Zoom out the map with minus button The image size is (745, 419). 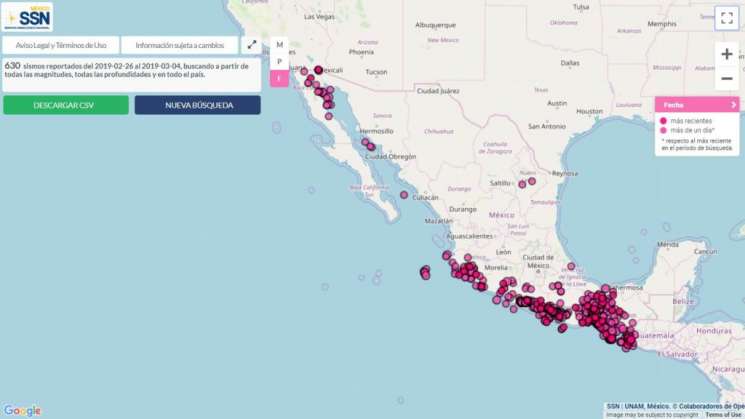pyautogui.click(x=727, y=78)
